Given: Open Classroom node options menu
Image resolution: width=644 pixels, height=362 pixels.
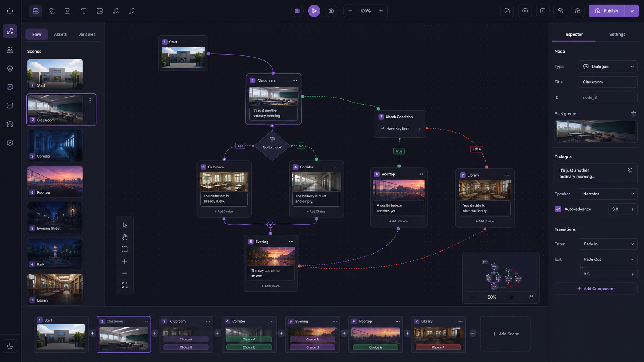Looking at the screenshot, I should coord(295,80).
